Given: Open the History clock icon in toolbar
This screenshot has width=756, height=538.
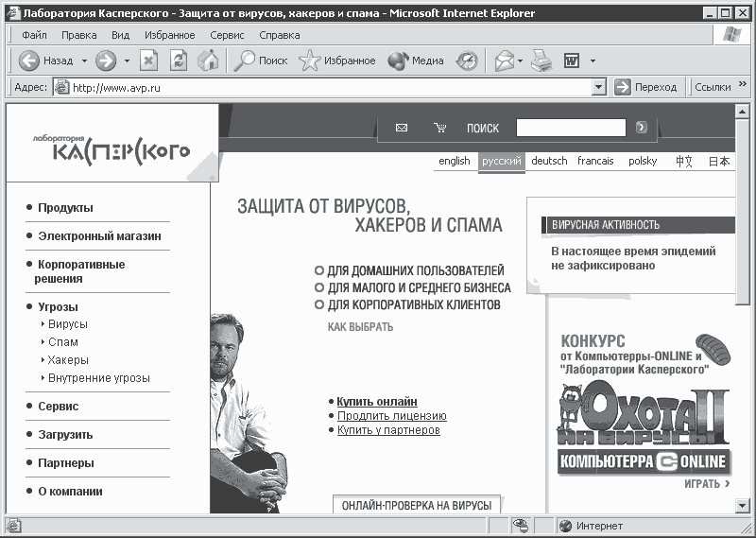Looking at the screenshot, I should [467, 61].
